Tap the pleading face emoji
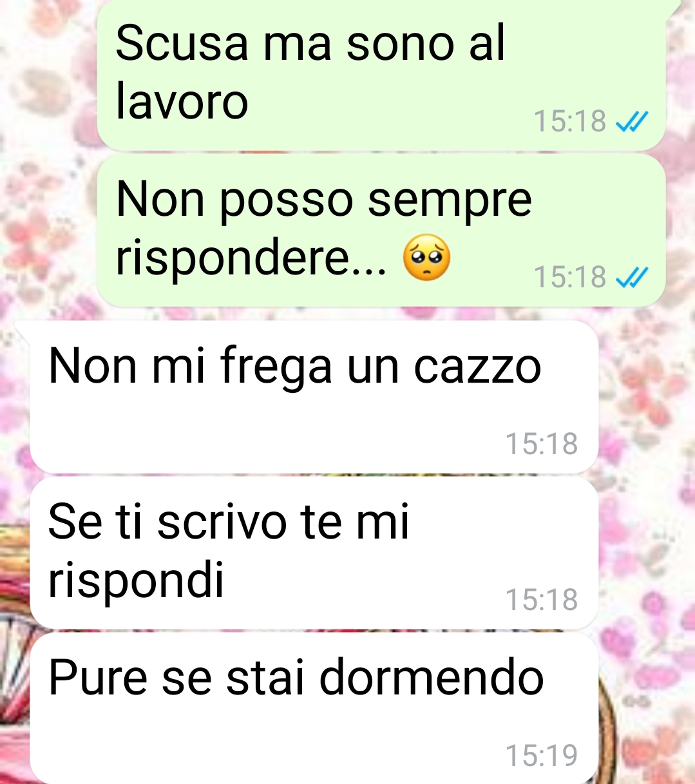This screenshot has width=695, height=784. coord(426,258)
